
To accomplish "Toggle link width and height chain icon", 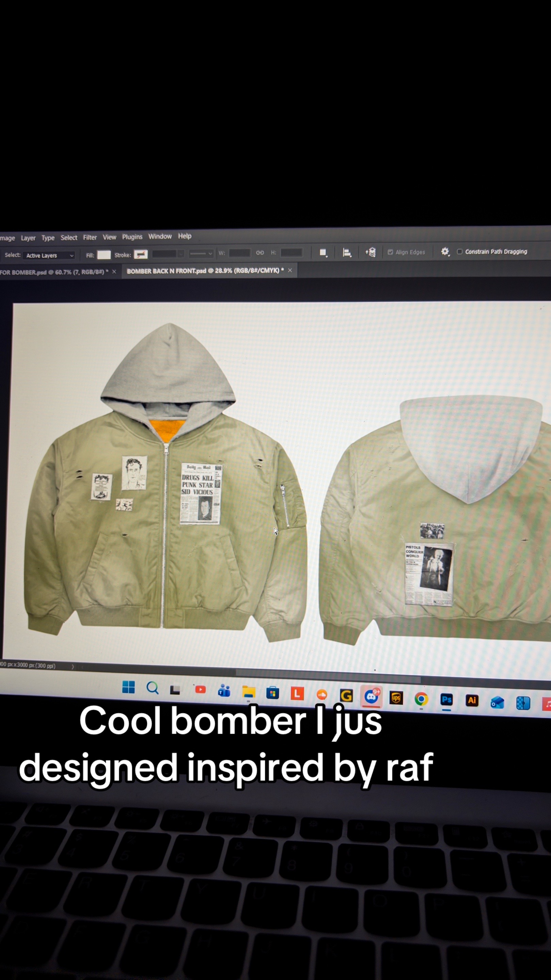I will 260,253.
